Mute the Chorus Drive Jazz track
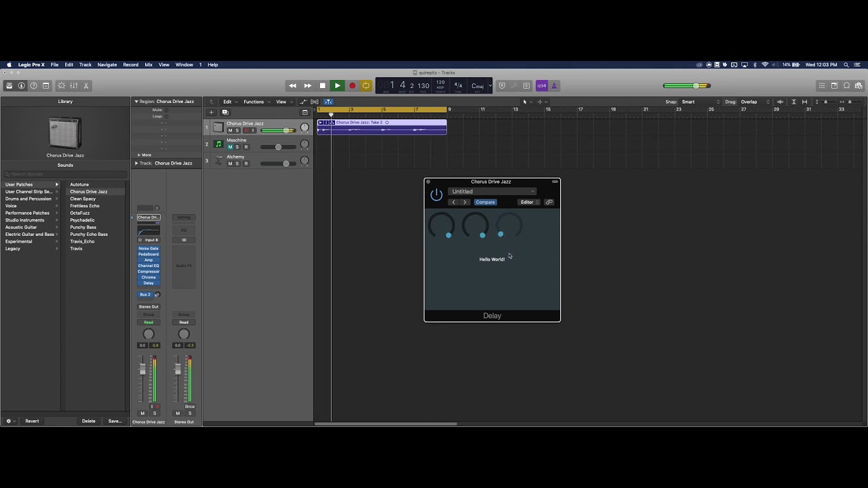This screenshot has width=868, height=488. (x=230, y=130)
